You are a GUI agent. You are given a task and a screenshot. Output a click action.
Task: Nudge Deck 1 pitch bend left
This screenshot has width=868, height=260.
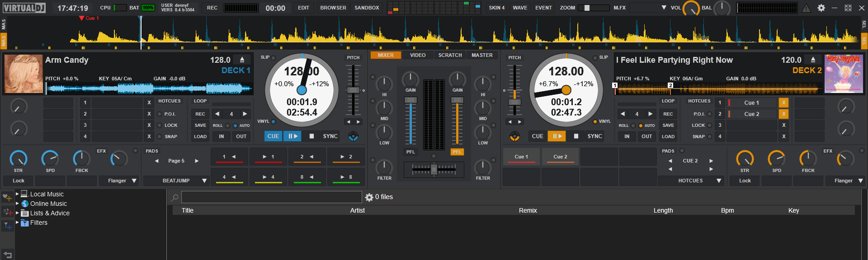(348, 122)
